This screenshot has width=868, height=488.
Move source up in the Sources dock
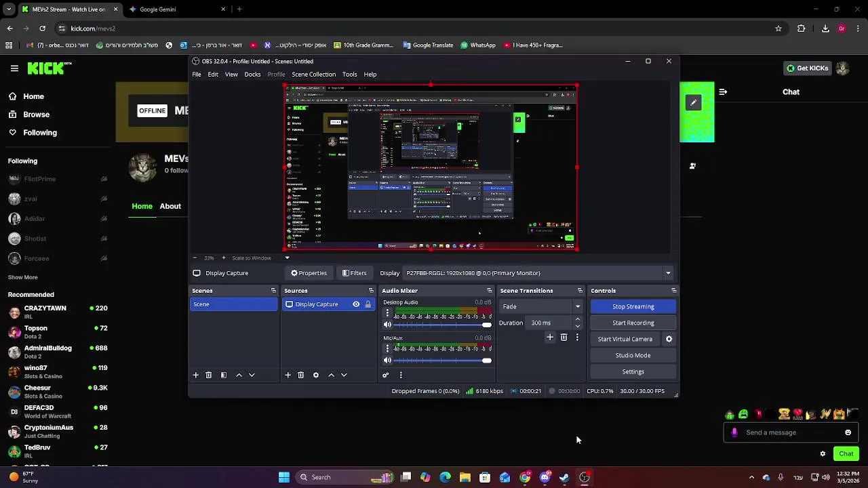click(x=331, y=375)
